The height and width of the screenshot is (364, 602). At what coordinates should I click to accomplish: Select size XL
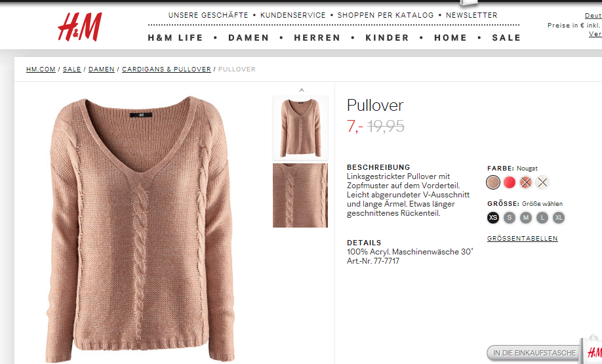(559, 218)
